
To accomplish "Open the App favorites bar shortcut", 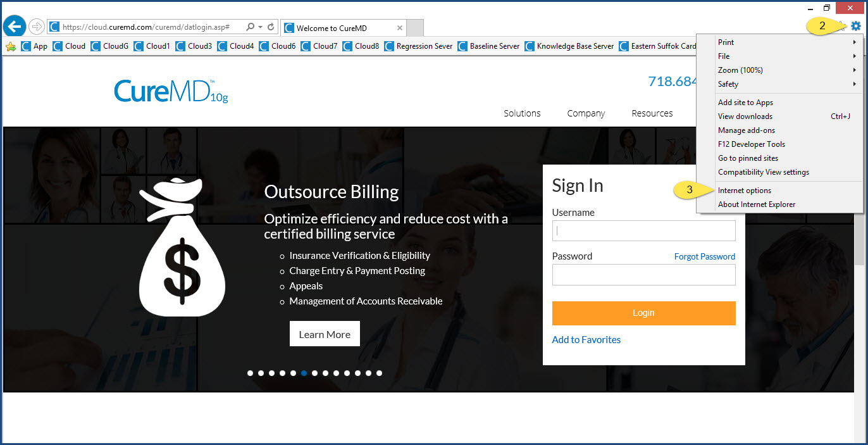I will [34, 46].
